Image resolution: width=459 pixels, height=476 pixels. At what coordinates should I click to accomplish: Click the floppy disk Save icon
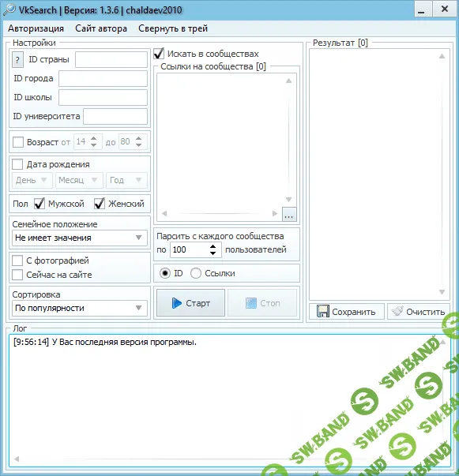point(322,312)
